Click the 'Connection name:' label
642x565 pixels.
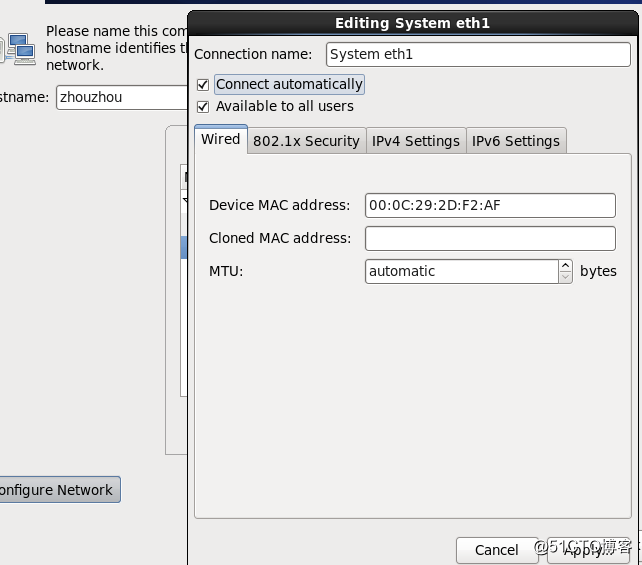253,54
